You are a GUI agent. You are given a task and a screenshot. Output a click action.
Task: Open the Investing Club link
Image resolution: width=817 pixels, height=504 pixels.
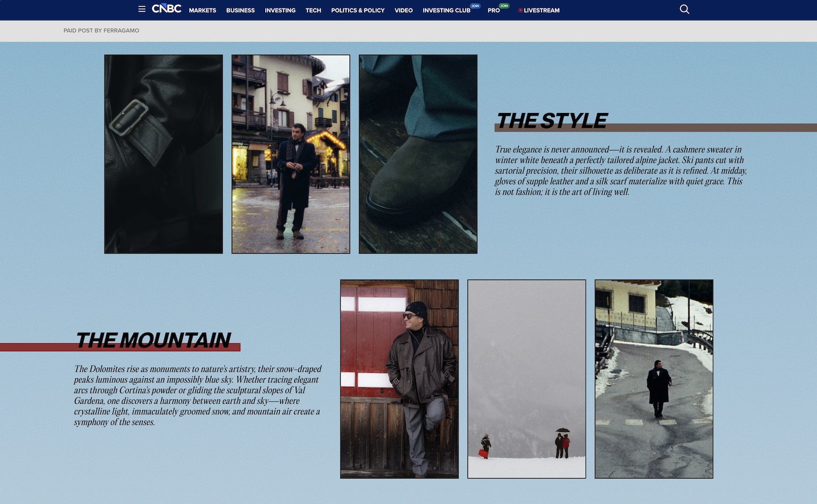pyautogui.click(x=447, y=11)
